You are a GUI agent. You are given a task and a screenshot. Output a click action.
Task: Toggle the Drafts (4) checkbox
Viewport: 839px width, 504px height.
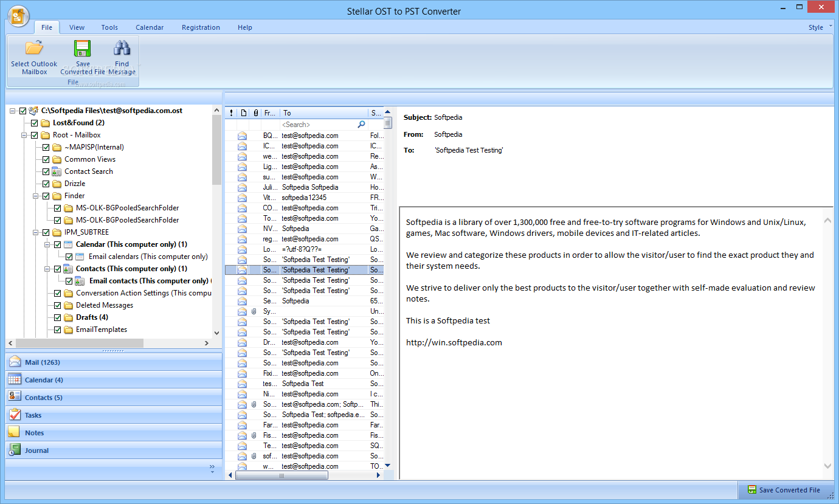pyautogui.click(x=58, y=317)
